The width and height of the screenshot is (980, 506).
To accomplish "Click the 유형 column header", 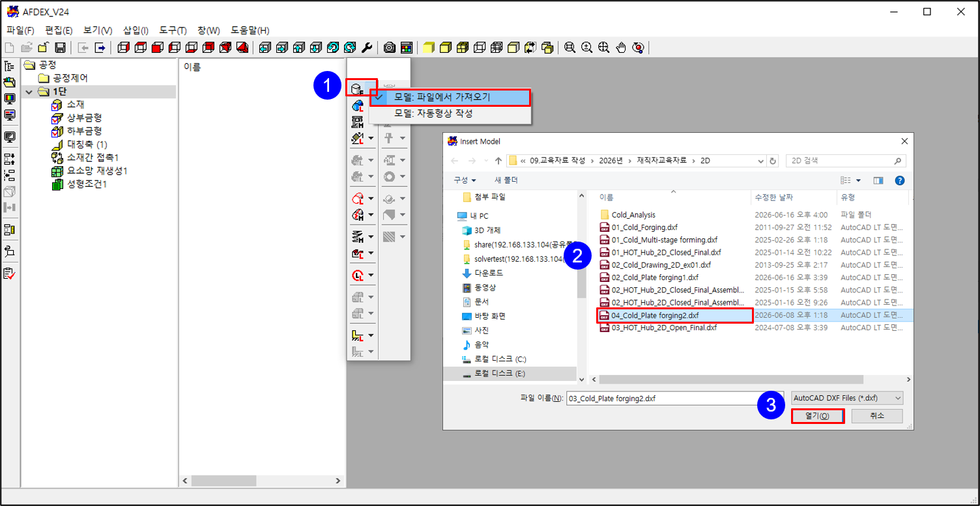I will click(x=872, y=197).
